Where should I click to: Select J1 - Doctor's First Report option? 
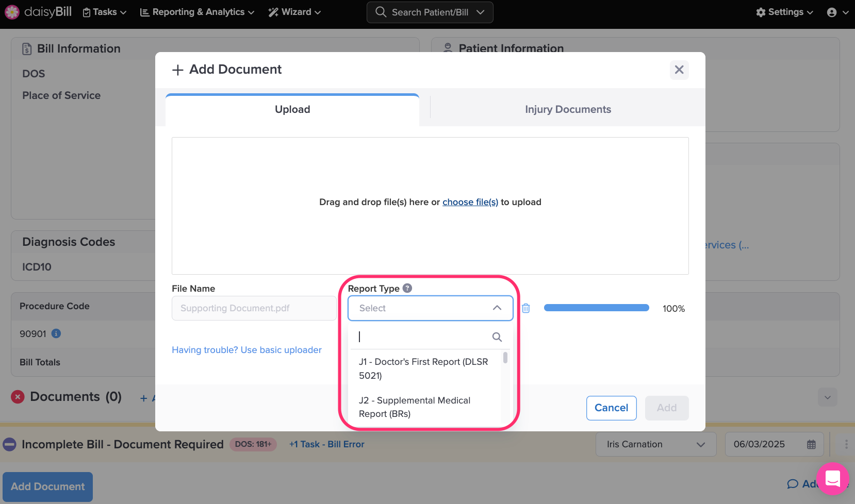423,368
